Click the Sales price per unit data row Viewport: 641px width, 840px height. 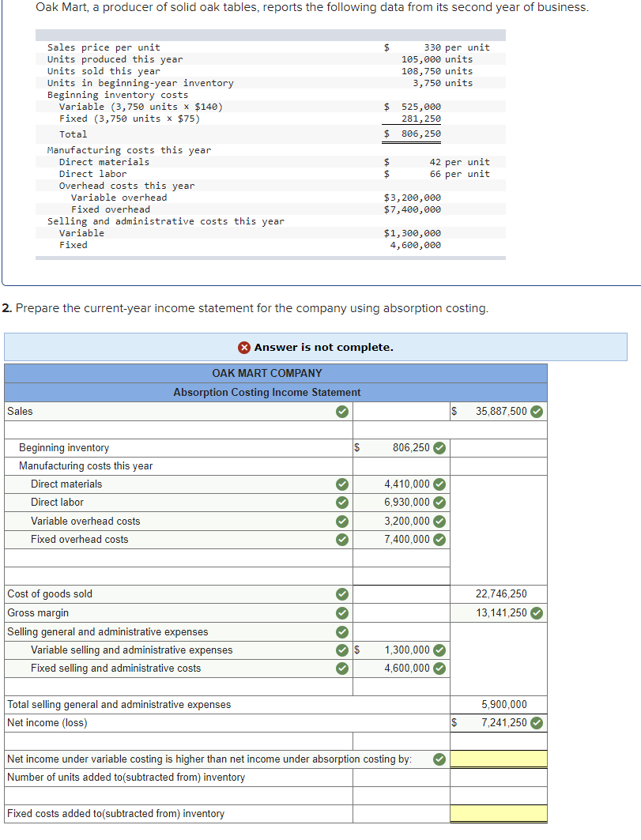(270, 47)
